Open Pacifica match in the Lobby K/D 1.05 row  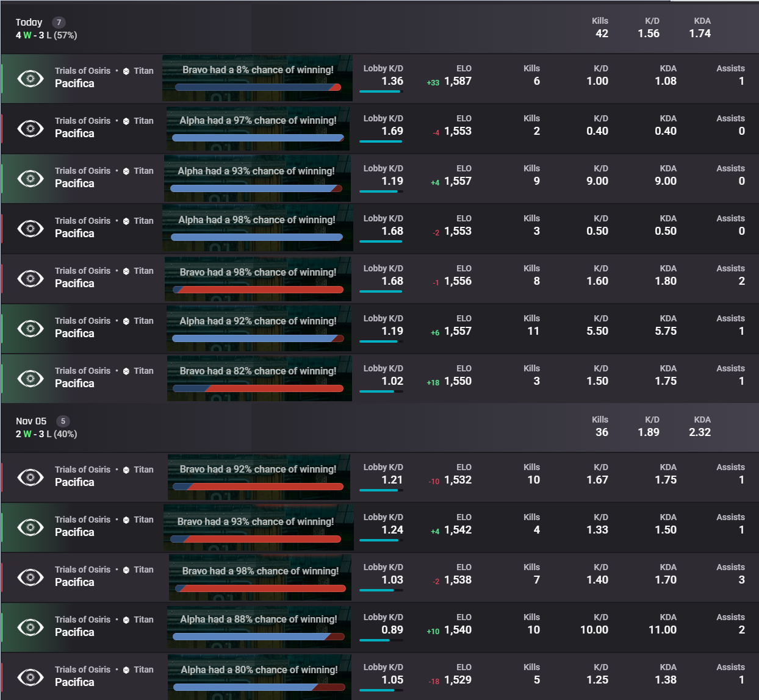pos(74,682)
